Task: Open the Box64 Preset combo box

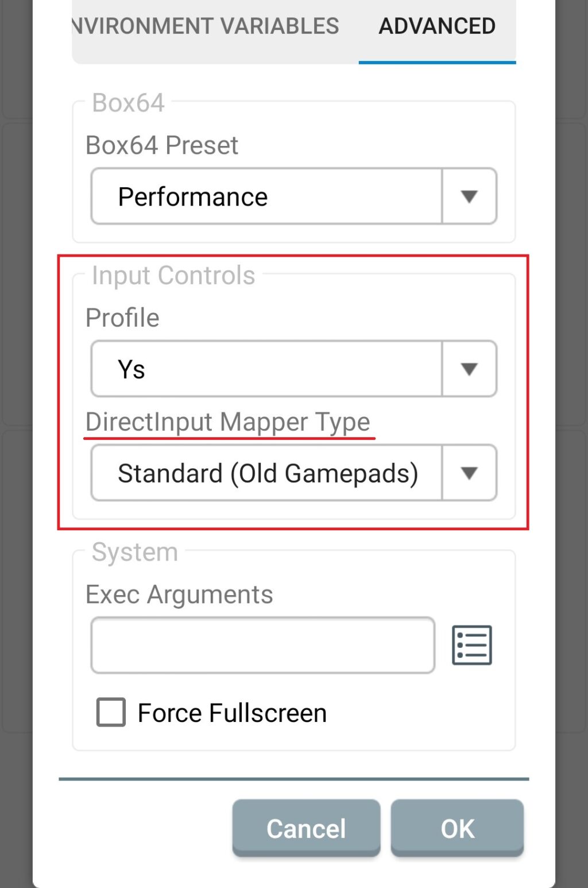Action: click(x=267, y=196)
